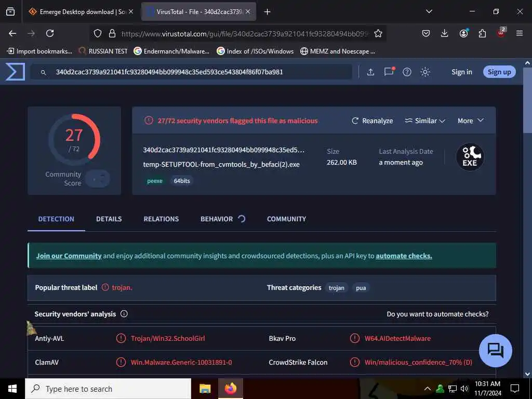Switch to the RELATIONS tab

[x=161, y=219]
